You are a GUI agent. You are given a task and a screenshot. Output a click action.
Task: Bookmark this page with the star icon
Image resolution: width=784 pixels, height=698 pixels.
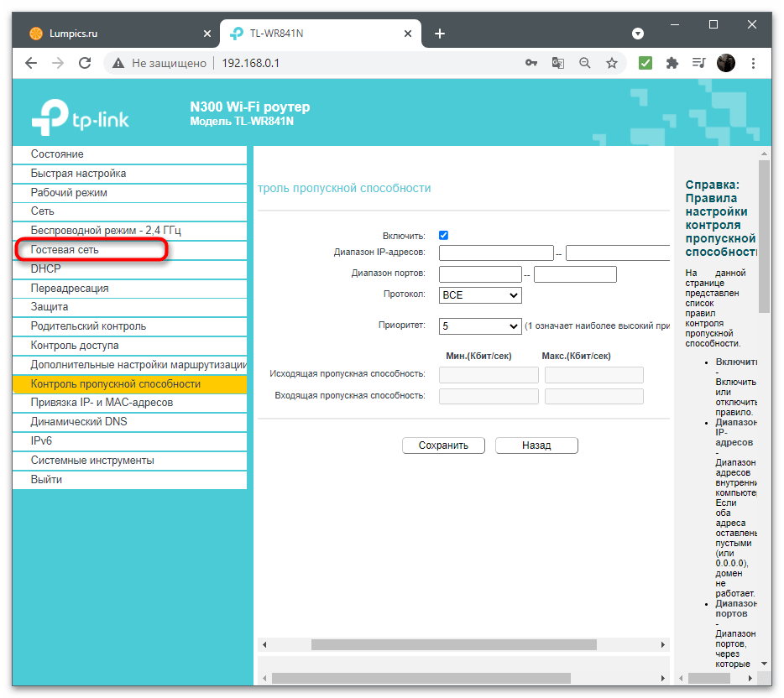coord(611,63)
